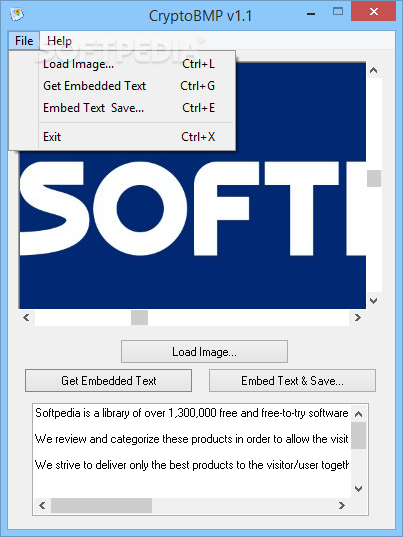Select Get Embedded Text menu entry

coord(122,86)
